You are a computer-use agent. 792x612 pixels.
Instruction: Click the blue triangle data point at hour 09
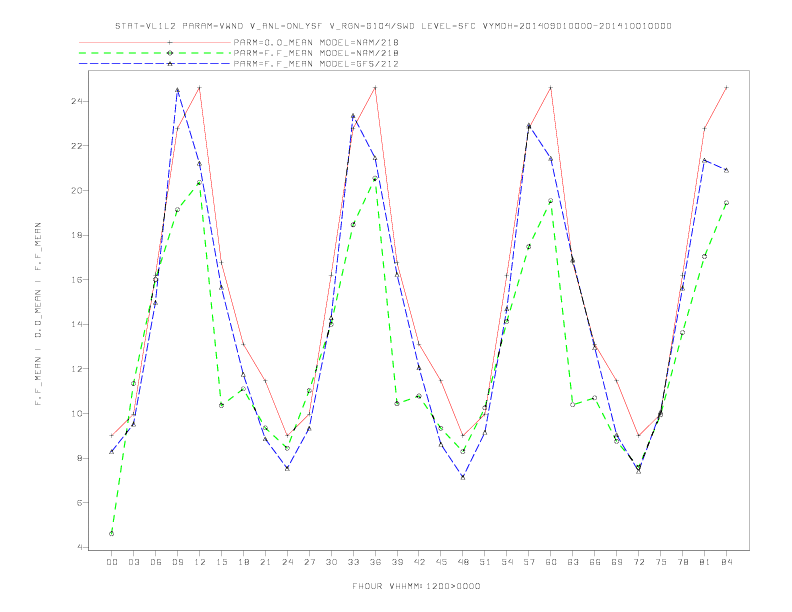[177, 90]
